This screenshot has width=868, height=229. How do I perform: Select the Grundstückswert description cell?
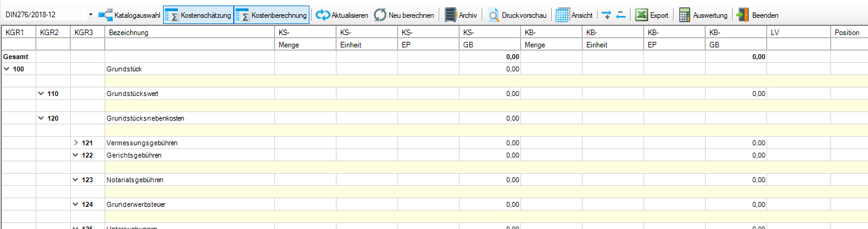click(x=189, y=94)
